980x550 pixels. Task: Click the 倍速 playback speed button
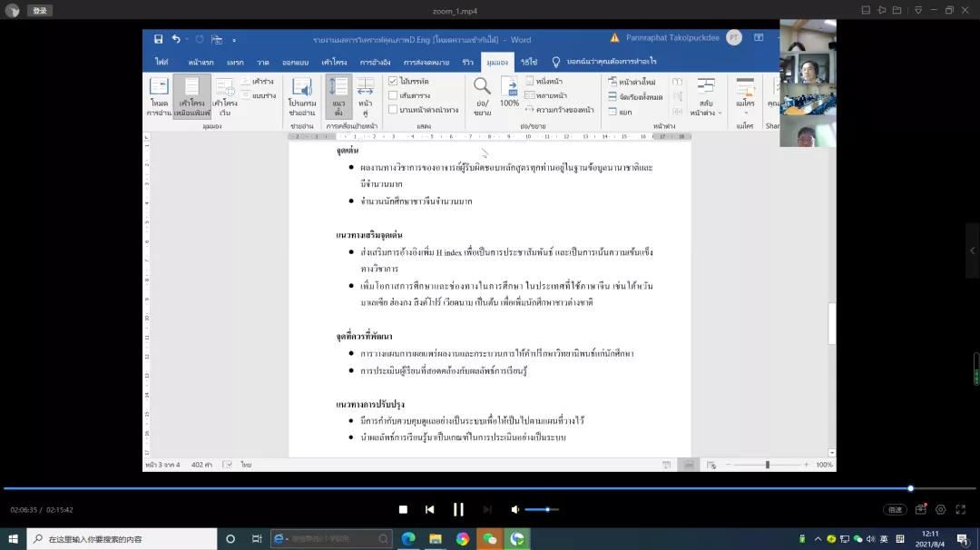895,509
